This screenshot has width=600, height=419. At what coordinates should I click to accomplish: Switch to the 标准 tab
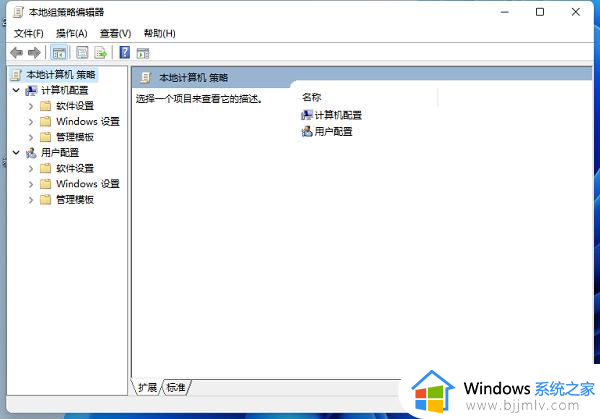(x=176, y=387)
